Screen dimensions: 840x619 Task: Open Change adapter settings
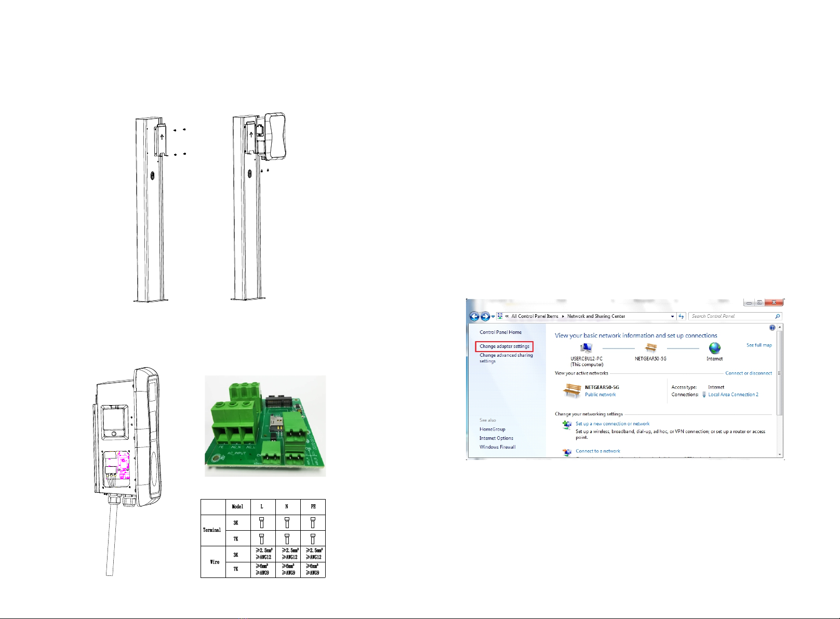point(504,346)
